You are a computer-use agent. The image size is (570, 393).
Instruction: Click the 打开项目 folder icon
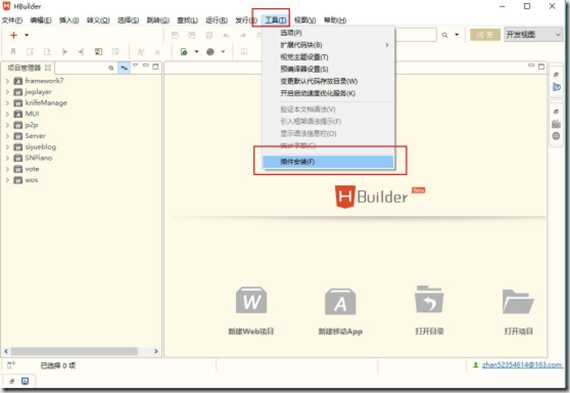pyautogui.click(x=518, y=301)
